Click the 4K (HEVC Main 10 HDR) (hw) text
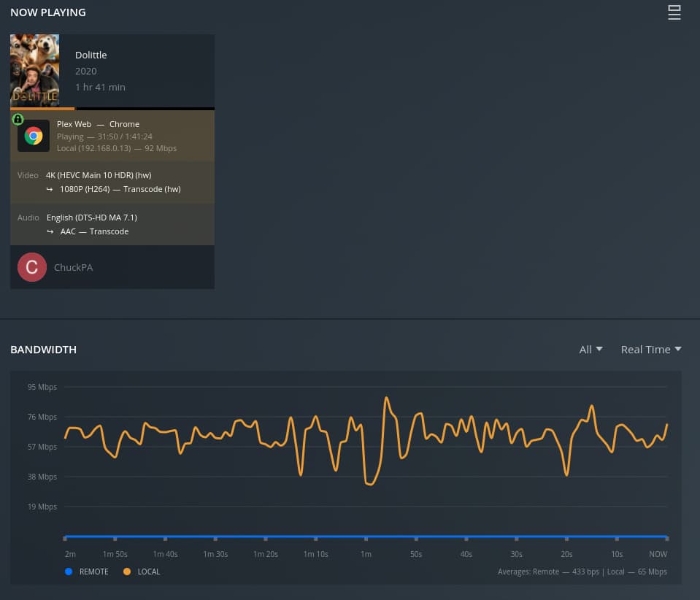 click(99, 175)
